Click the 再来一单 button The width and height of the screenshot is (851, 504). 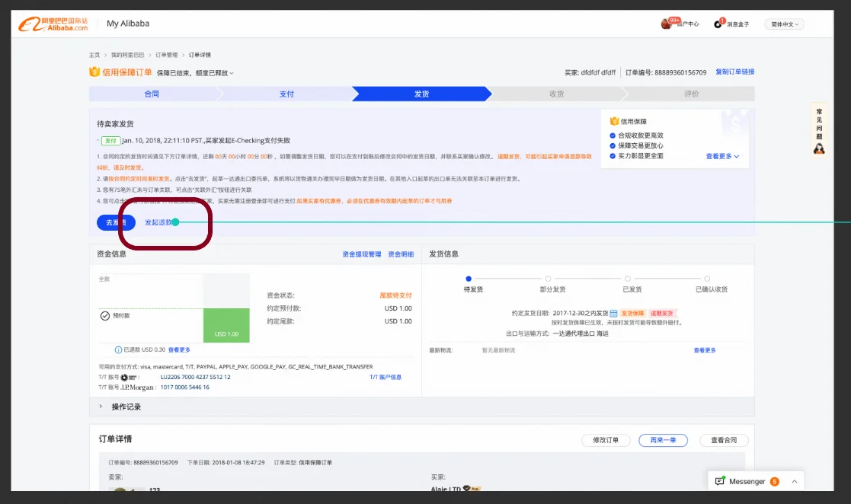[663, 440]
